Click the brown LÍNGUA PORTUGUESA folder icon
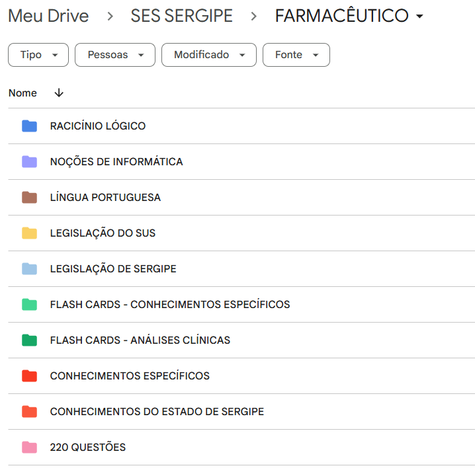This screenshot has width=475, height=476. (29, 198)
